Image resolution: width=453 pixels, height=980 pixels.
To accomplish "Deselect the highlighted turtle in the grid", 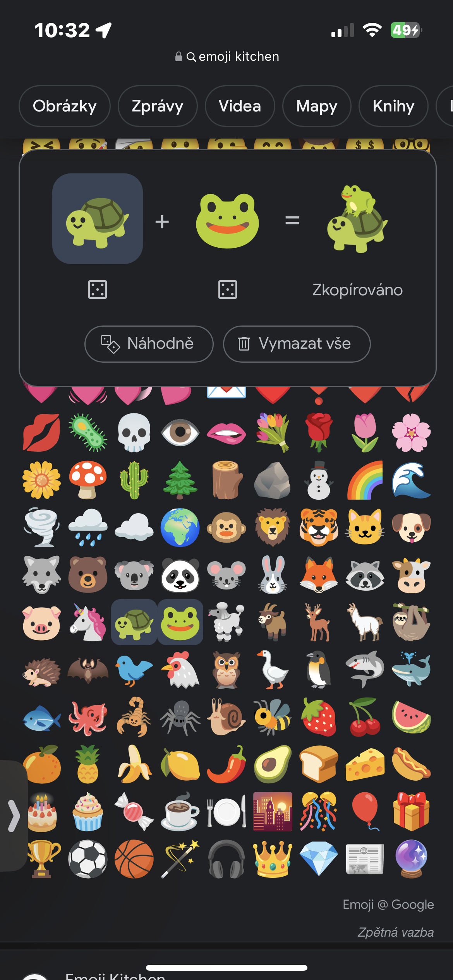I will [x=134, y=622].
